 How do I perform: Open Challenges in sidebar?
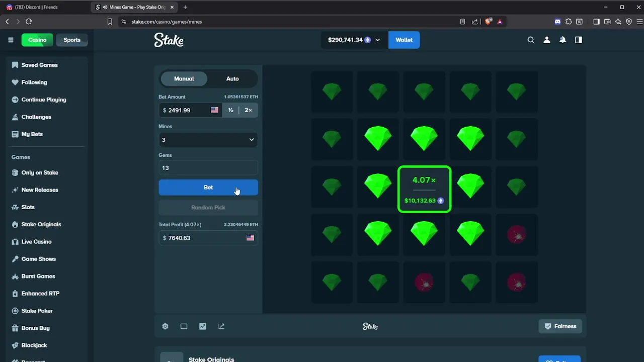36,117
